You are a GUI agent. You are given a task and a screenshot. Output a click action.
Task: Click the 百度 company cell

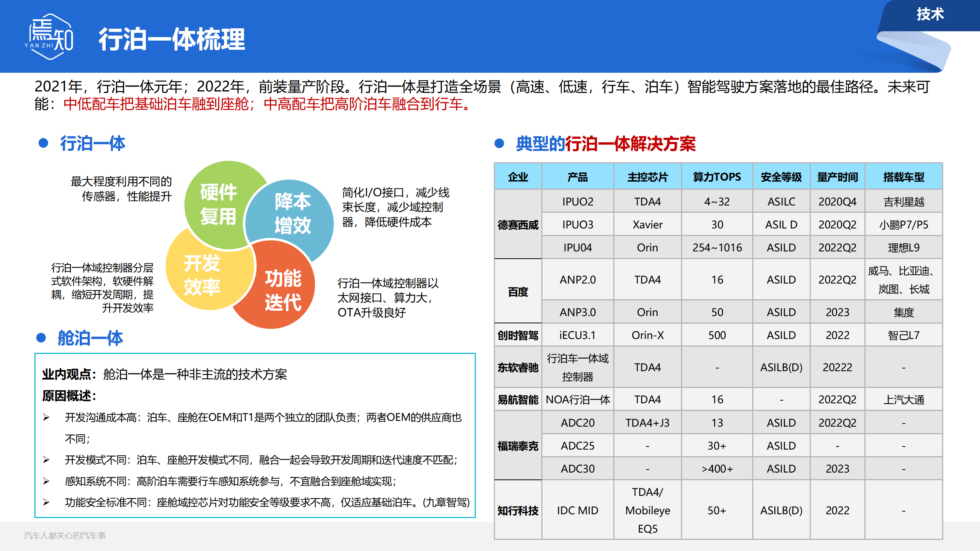click(518, 292)
